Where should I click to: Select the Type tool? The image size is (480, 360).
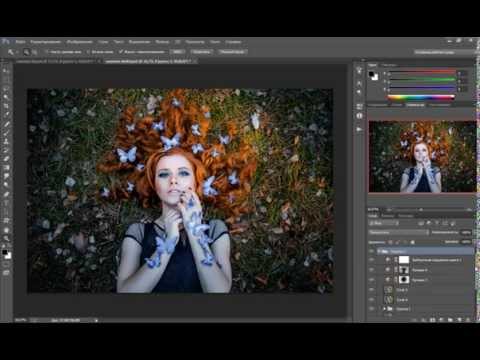(6, 203)
